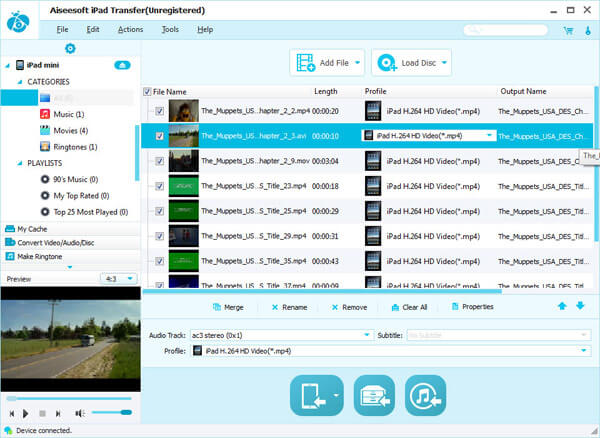Screen dimensions: 600x438
Task: Open the Tools menu
Action: (170, 29)
